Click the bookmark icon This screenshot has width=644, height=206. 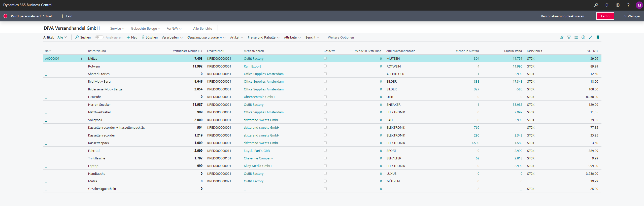coord(598,37)
